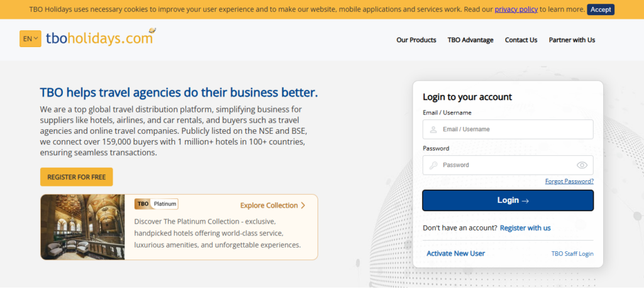Click the Platinum hotel lobby thumbnail

point(82,227)
